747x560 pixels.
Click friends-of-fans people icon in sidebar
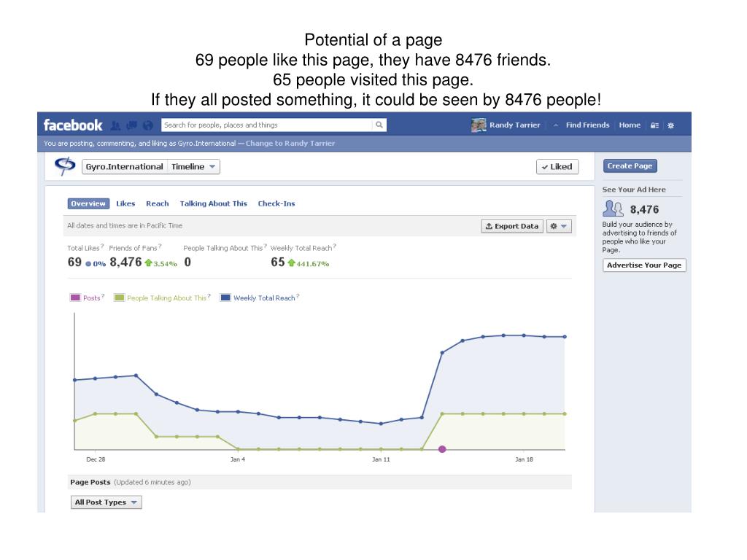click(613, 209)
